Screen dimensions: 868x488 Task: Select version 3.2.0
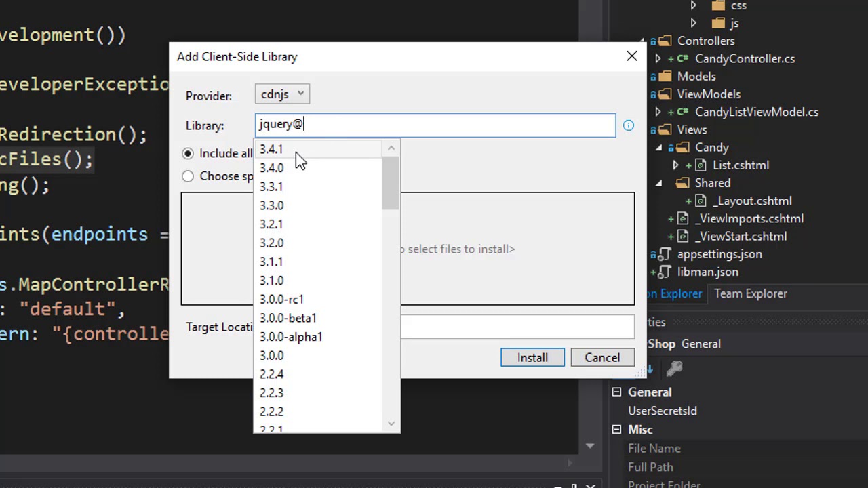click(318, 243)
